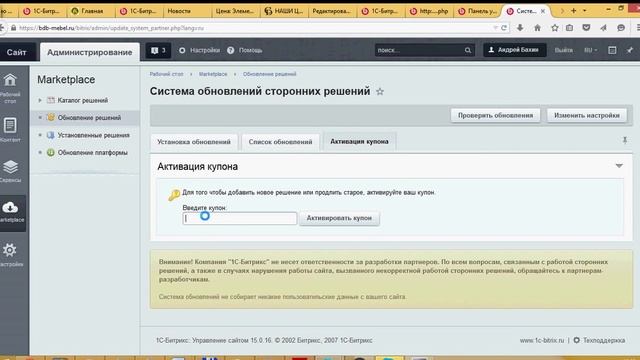The height and width of the screenshot is (360, 640).
Task: Focus the admin search field
Action: (420, 50)
